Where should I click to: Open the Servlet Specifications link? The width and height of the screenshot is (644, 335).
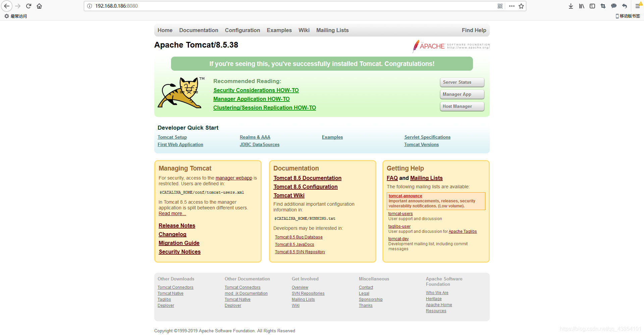427,137
